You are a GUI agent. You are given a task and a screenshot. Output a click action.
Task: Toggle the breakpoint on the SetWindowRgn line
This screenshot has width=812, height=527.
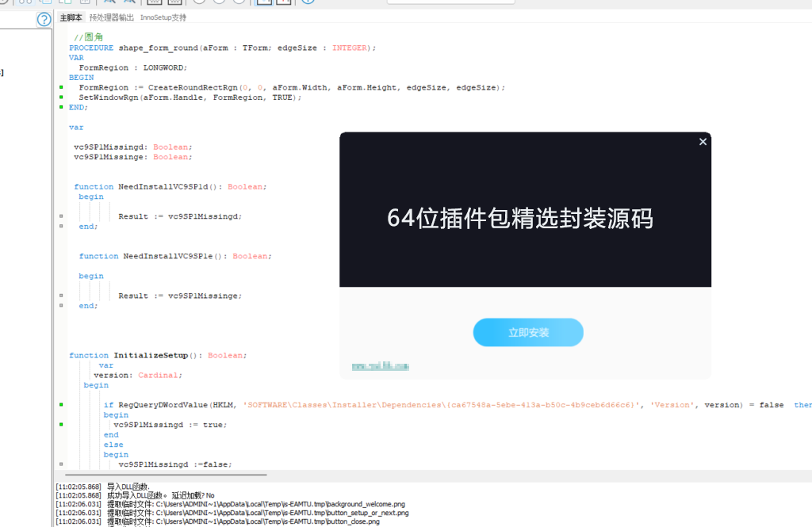pyautogui.click(x=61, y=97)
